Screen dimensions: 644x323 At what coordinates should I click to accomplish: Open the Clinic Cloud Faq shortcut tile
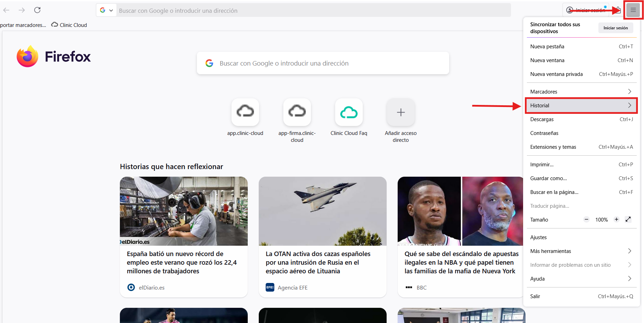click(349, 112)
